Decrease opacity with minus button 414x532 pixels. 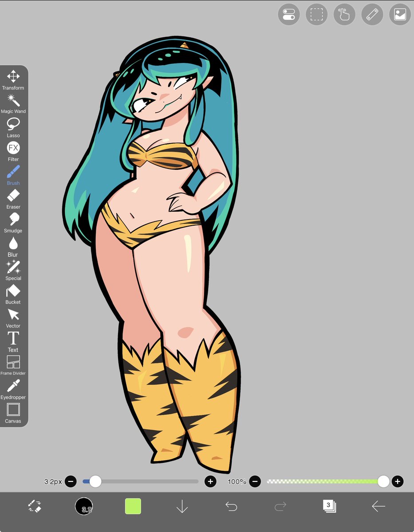pos(255,481)
